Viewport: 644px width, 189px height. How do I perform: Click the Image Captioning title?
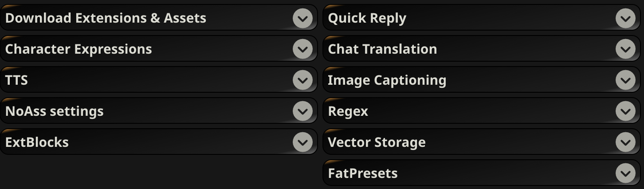point(387,80)
